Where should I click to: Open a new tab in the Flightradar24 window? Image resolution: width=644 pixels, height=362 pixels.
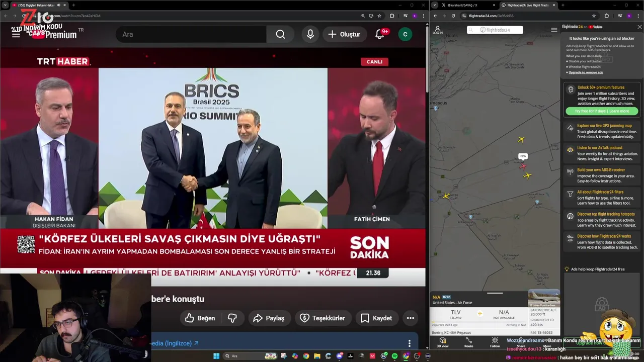(562, 5)
